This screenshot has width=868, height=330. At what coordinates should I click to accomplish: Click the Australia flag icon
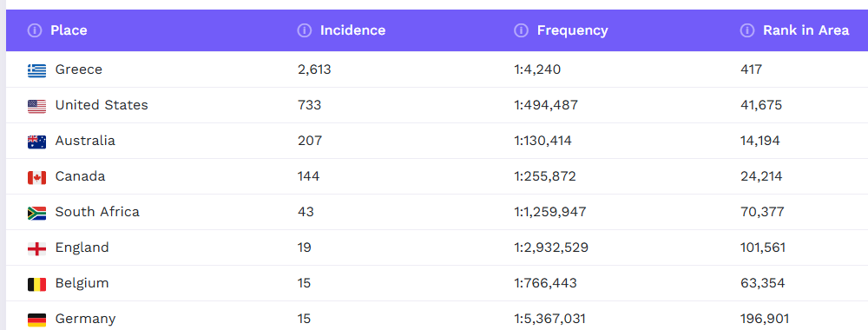pos(37,142)
